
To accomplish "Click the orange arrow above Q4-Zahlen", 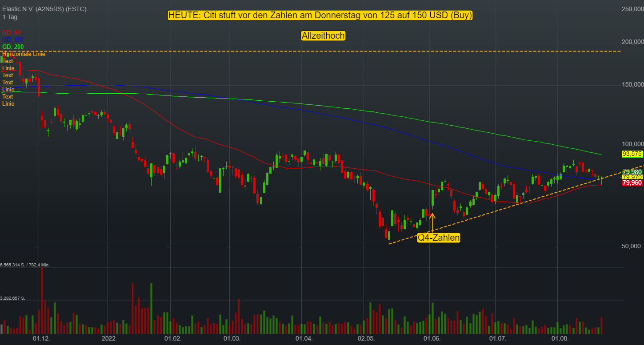I will 432,222.
